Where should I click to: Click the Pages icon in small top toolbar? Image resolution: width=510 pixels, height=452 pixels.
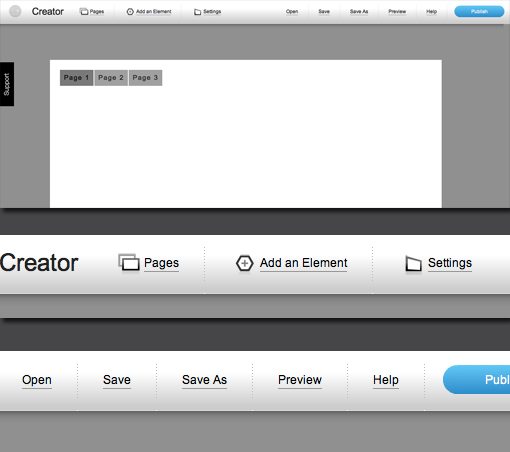pyautogui.click(x=84, y=12)
